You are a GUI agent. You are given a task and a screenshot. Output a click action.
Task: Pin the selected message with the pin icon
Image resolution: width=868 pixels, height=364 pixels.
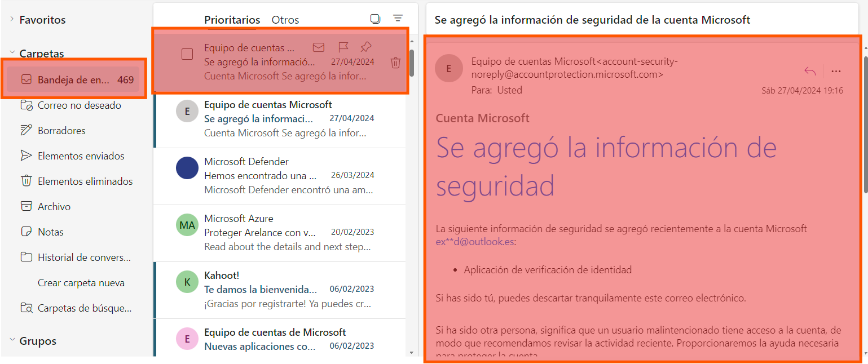(x=366, y=47)
